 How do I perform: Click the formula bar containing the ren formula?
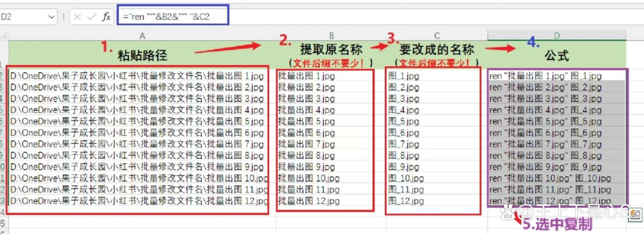[173, 17]
